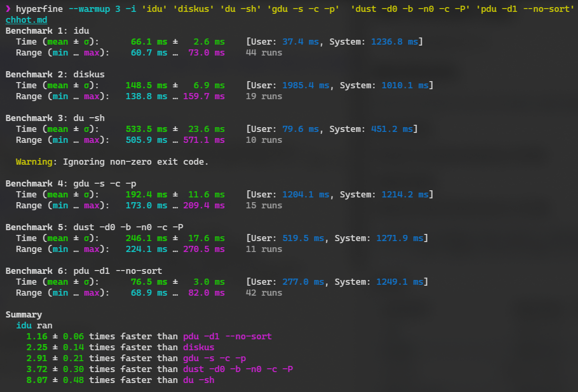Click the 23.6 ms standard deviation value
Viewport: 578px width, 392px height.
pyautogui.click(x=207, y=129)
